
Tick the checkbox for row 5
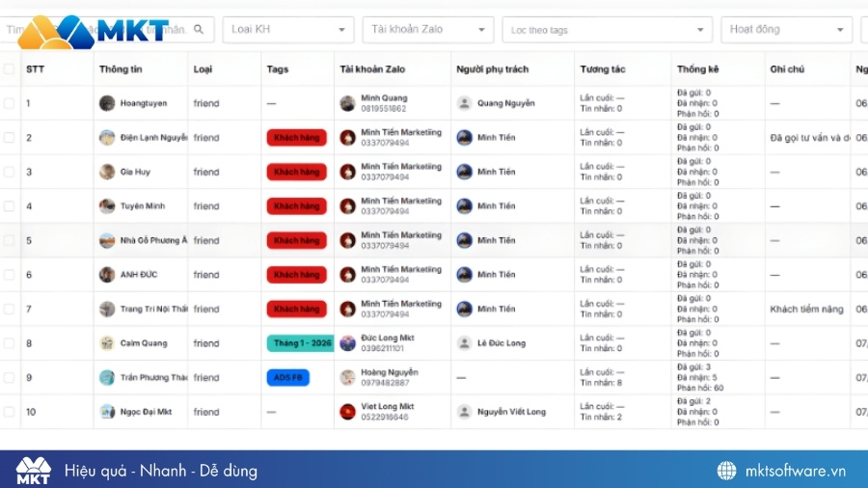(x=9, y=241)
